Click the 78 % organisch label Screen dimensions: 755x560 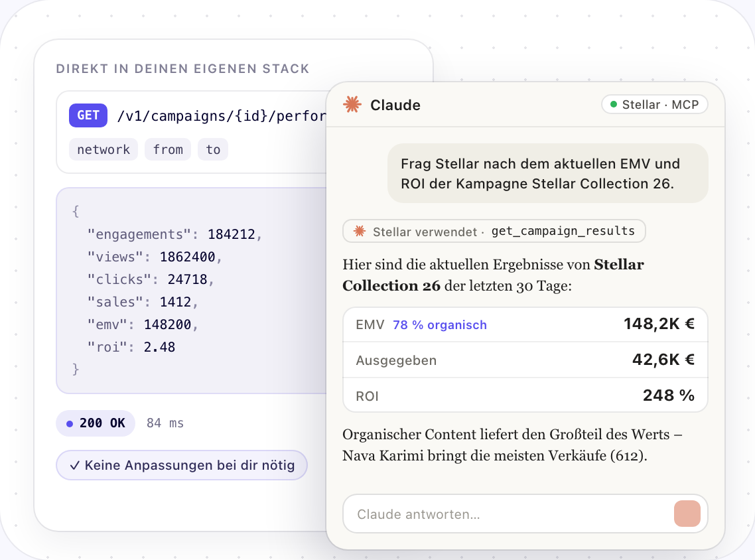point(440,325)
